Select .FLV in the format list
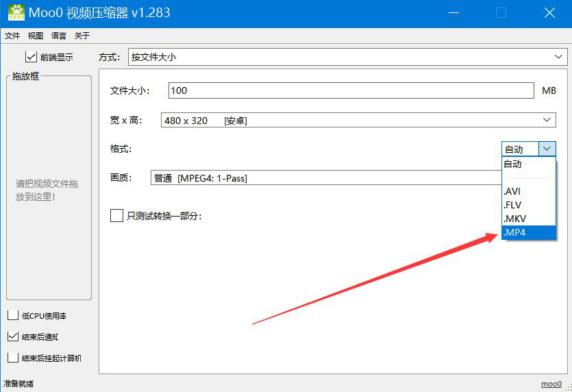Image resolution: width=572 pixels, height=392 pixels. coord(529,205)
